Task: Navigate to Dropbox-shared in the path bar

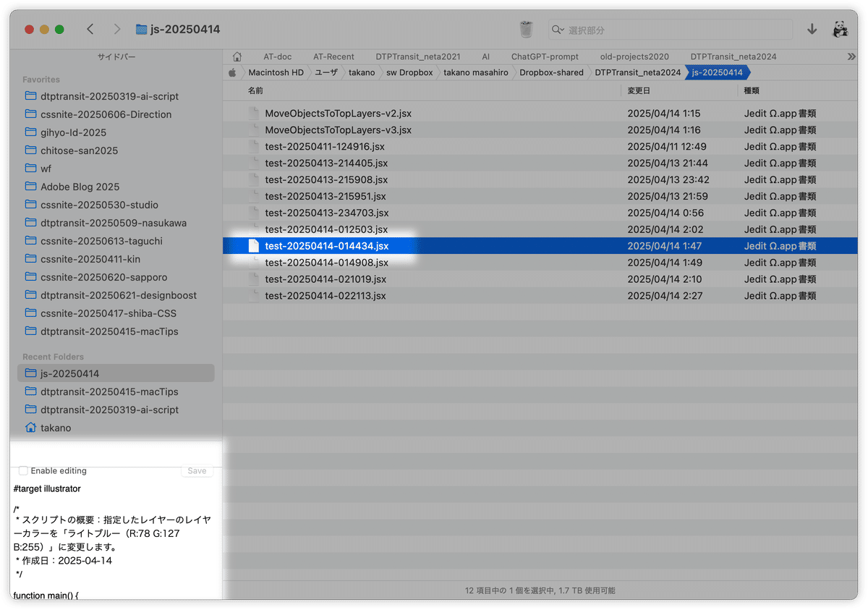Action: coord(551,72)
